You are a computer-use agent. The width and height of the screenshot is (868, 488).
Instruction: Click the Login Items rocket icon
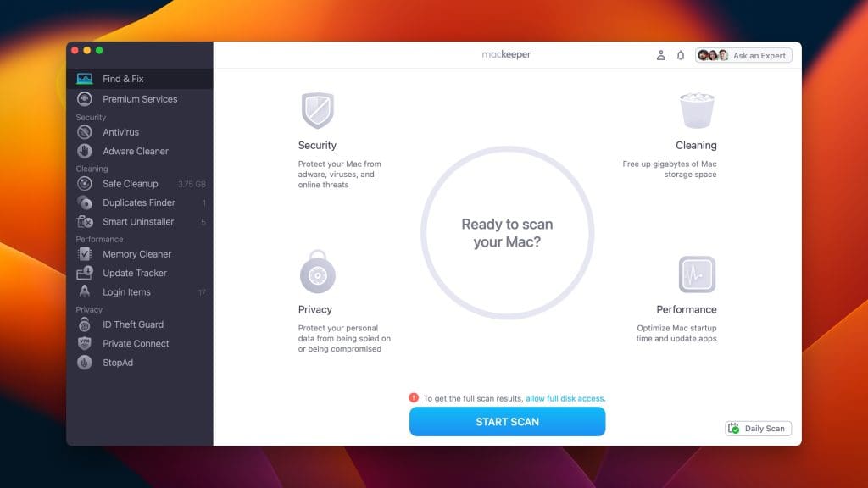coord(85,291)
